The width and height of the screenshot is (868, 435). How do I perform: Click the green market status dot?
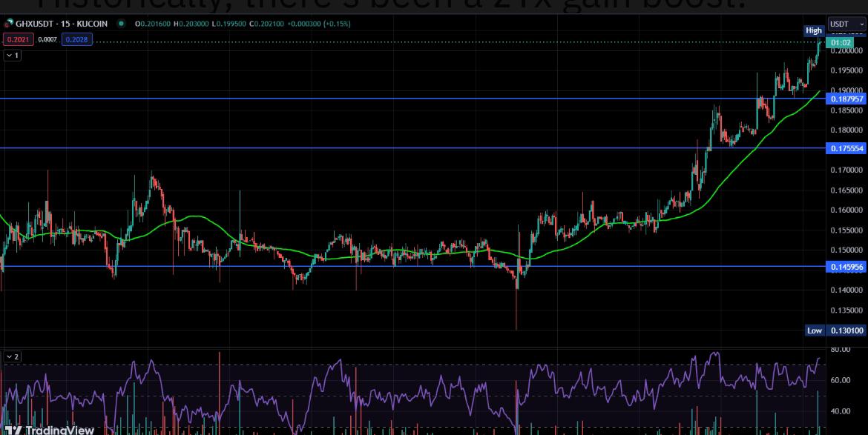tap(121, 24)
